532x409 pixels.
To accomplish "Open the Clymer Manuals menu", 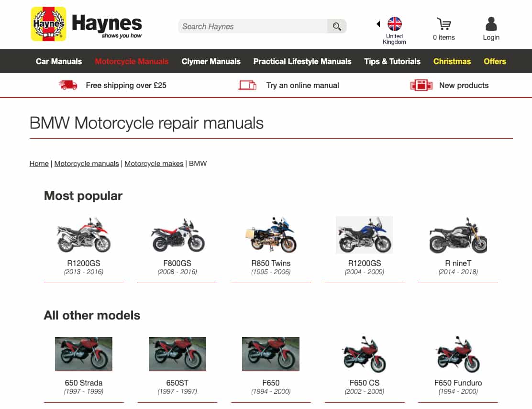I will point(211,61).
